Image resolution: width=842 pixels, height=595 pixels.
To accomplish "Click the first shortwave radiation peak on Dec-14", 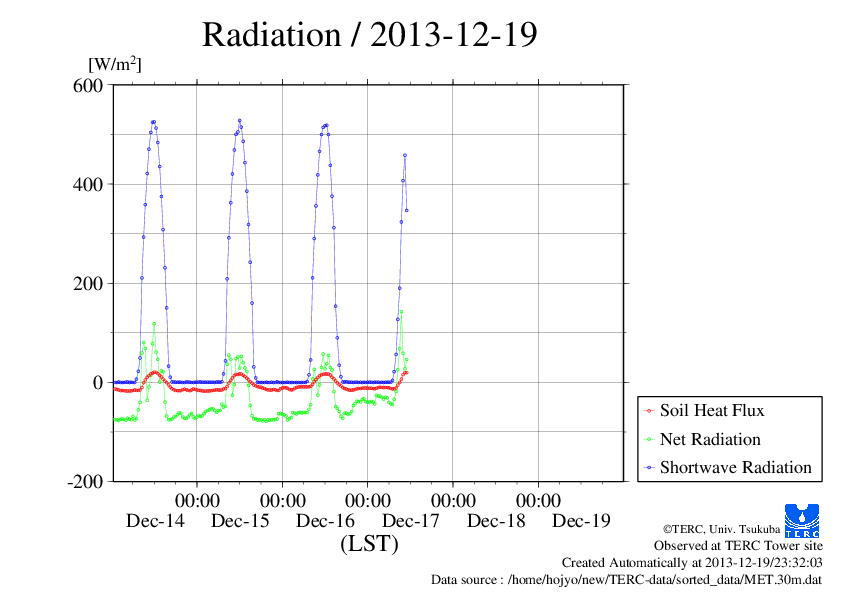I will (x=154, y=122).
